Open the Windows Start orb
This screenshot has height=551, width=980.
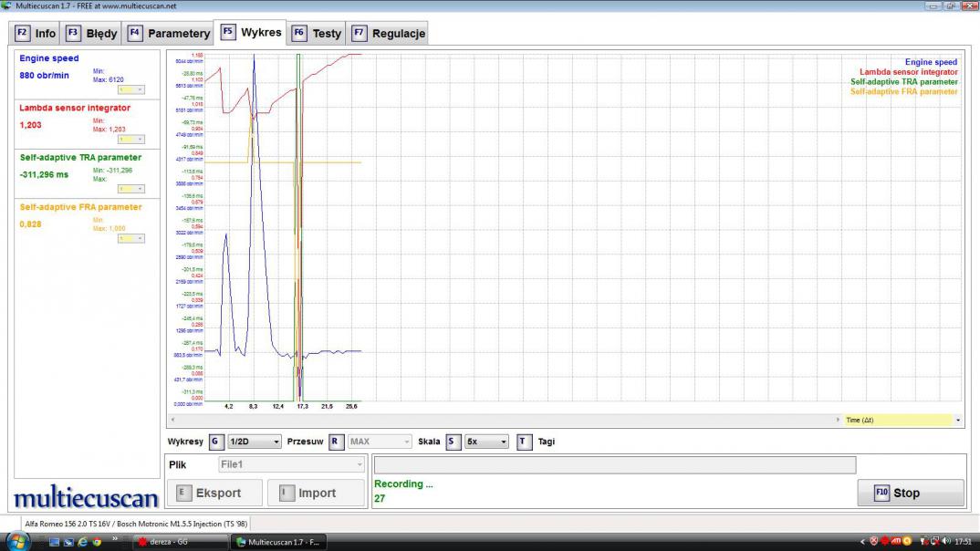coord(17,542)
